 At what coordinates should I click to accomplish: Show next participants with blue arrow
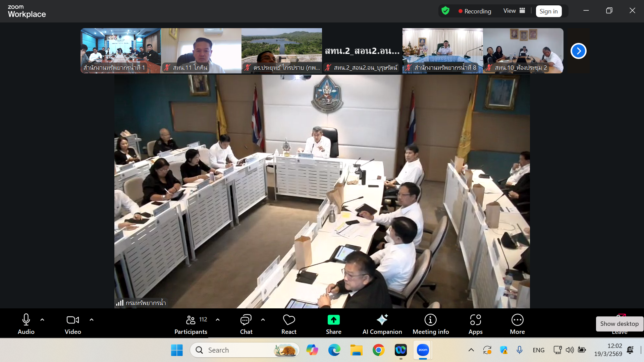578,51
